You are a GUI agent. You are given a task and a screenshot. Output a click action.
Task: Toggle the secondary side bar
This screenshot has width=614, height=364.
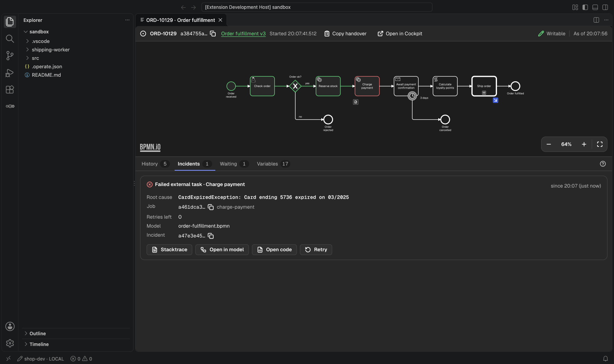[x=605, y=7]
